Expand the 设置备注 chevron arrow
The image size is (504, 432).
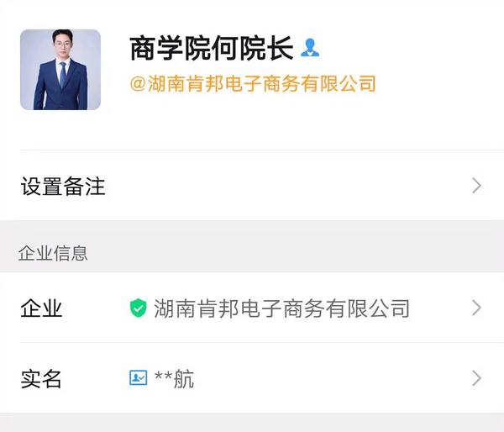(x=476, y=186)
